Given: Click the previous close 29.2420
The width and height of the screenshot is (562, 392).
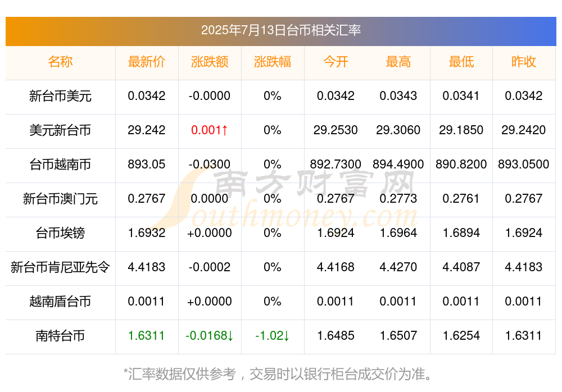Looking at the screenshot, I should pos(524,130).
